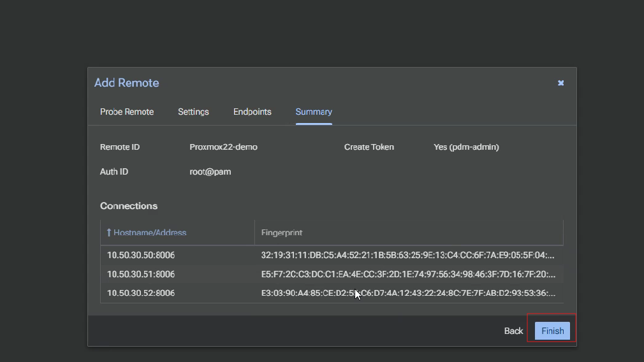Screen dimensions: 644x362
Task: Switch to the Probe Remote tab
Action: (127, 112)
